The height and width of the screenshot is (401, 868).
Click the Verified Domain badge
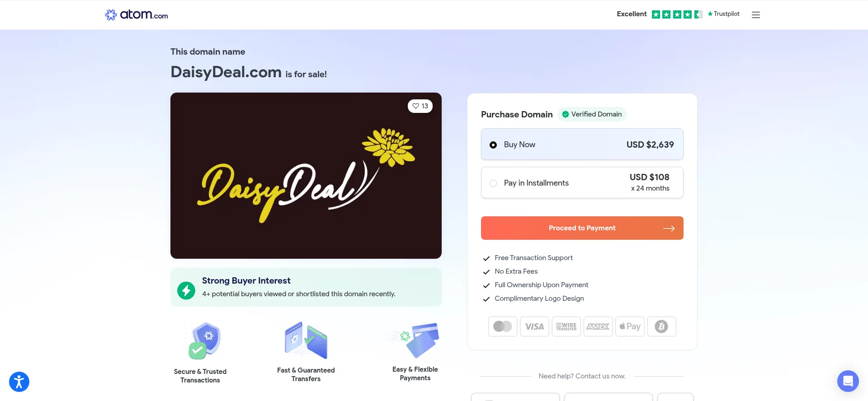(x=591, y=114)
